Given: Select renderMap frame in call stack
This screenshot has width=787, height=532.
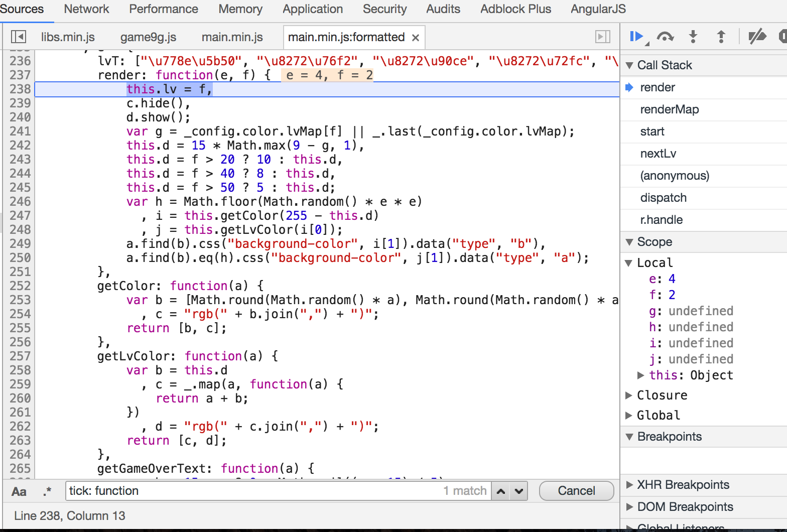Looking at the screenshot, I should (x=669, y=109).
